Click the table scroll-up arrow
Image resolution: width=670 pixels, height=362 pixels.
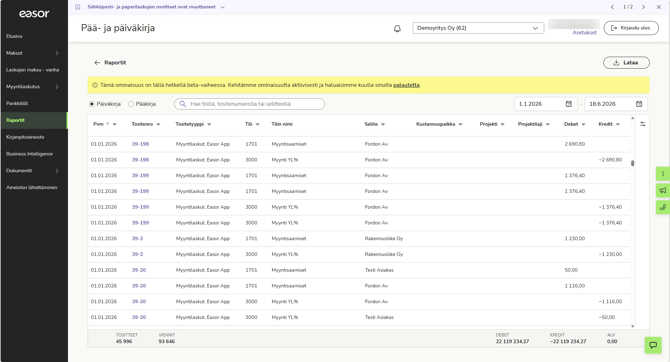[x=632, y=118]
